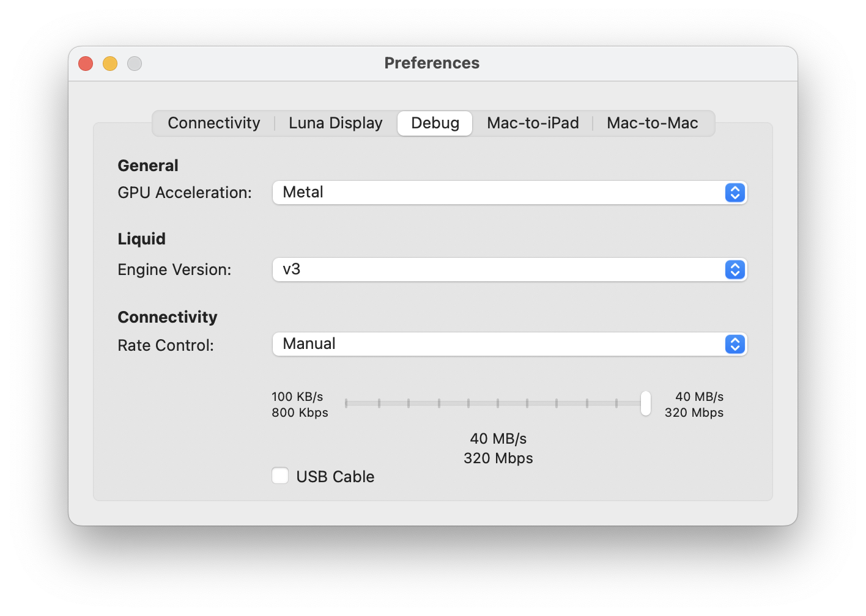
Task: Click the blue arrows beside Manual
Action: point(735,344)
